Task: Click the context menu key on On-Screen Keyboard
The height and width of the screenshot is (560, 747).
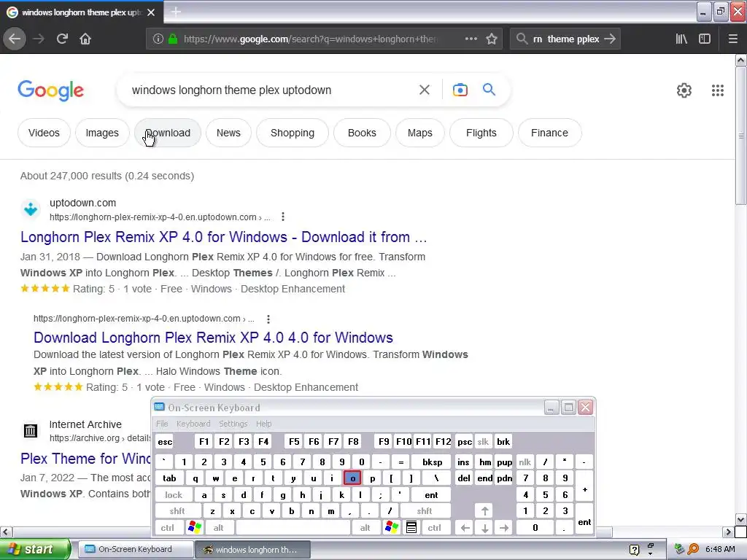Action: [x=411, y=527]
